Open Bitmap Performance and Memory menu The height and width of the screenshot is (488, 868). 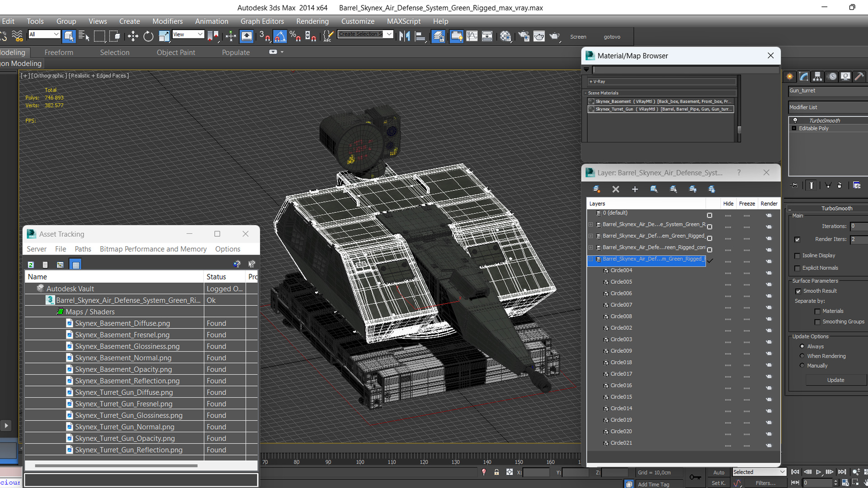(153, 249)
